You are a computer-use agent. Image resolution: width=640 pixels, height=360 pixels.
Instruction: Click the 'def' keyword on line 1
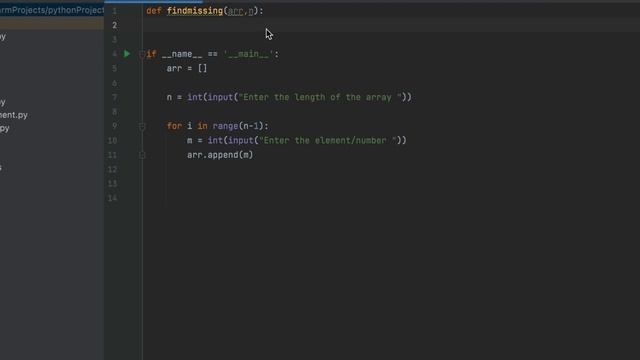click(154, 11)
